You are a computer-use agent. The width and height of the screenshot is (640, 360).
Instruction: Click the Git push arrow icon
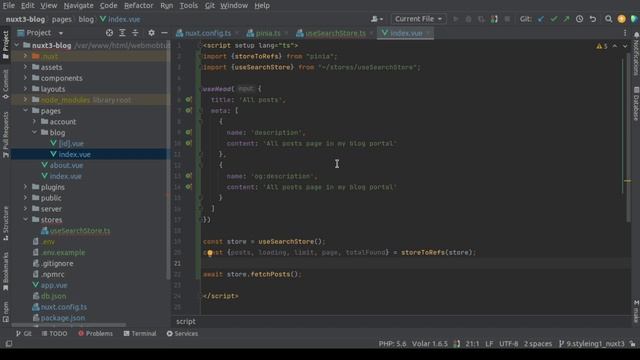tap(566, 19)
